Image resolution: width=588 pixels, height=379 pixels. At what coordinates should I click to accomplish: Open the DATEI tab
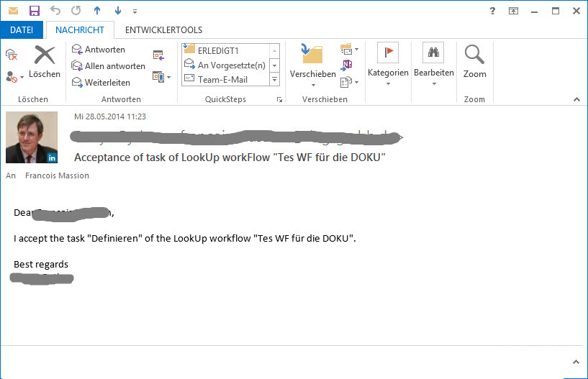click(22, 30)
